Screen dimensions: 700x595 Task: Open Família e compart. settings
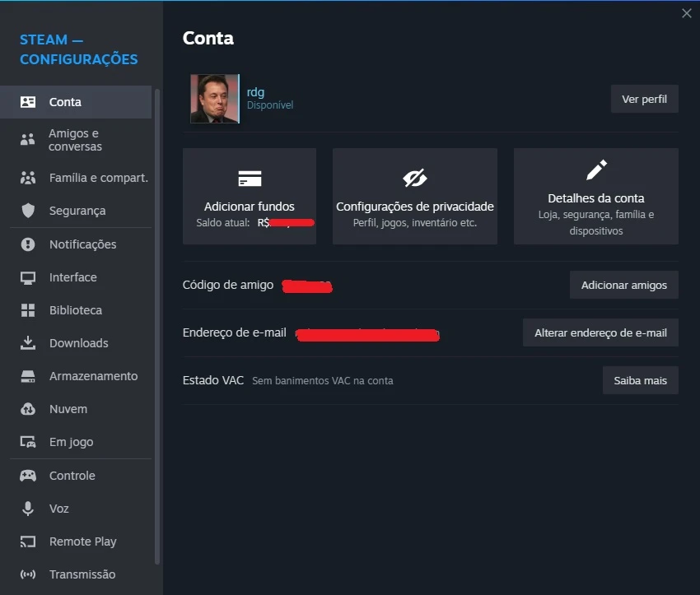76,178
